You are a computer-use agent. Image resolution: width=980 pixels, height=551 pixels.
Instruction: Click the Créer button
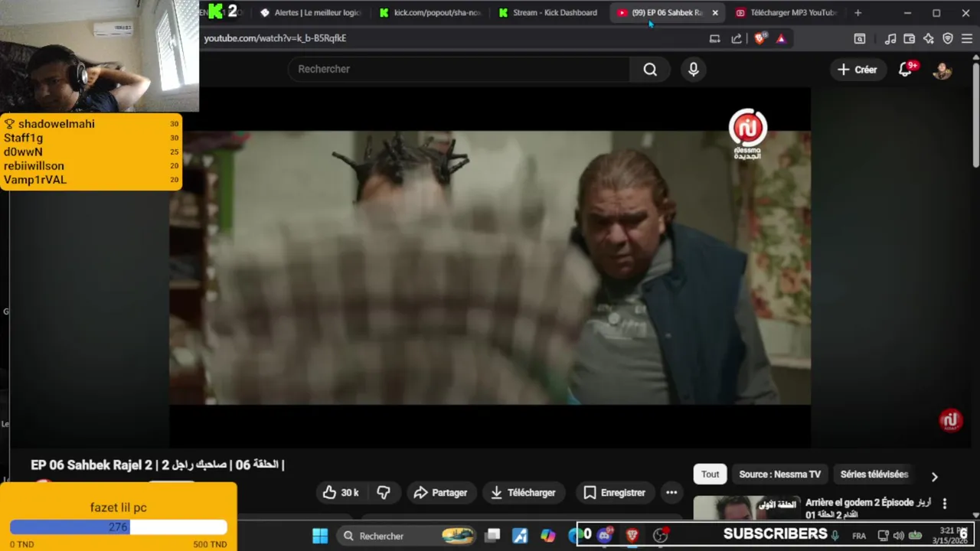tap(857, 70)
